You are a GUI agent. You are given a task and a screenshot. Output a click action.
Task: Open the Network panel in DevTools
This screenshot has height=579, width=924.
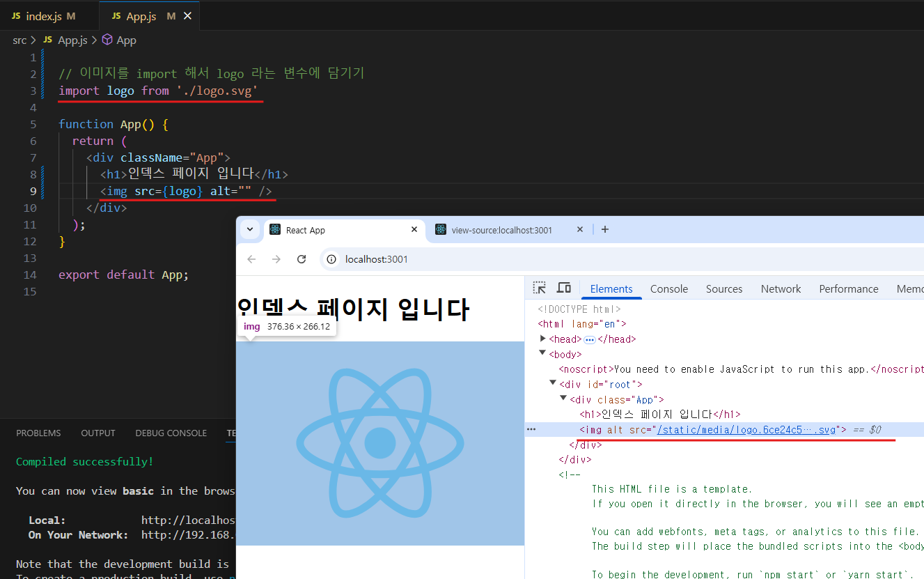781,288
